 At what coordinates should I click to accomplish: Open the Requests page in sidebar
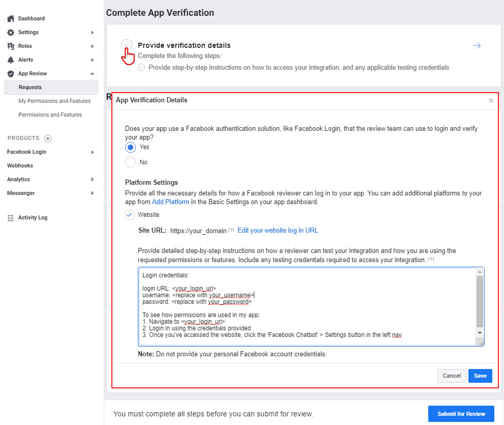click(x=51, y=88)
